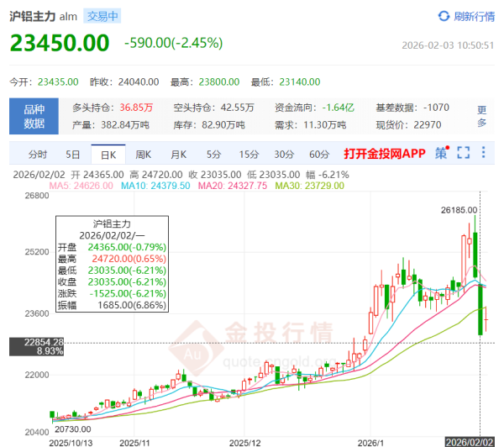Click the lowest price 23140.00
Viewport: 504px width, 447px height.
pos(300,82)
